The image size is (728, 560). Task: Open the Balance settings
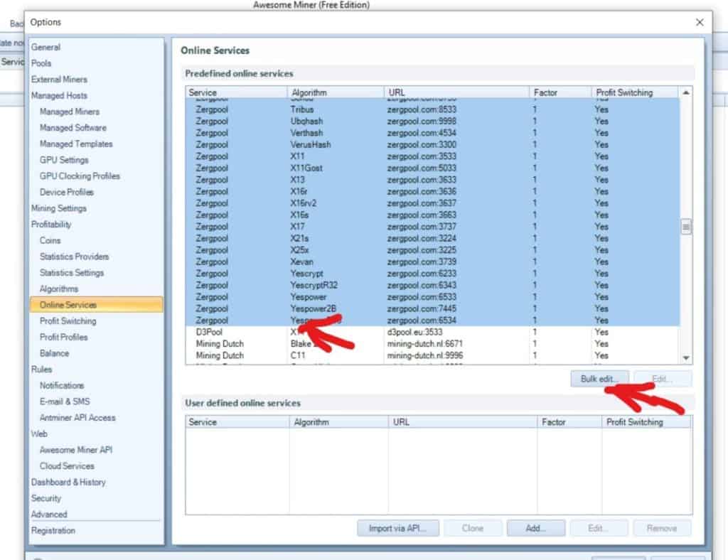point(54,353)
